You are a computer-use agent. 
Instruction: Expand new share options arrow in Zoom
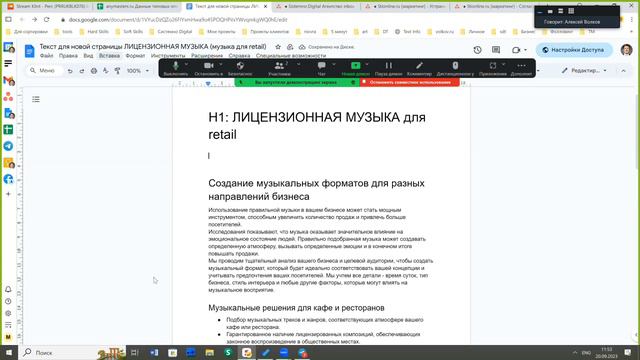click(367, 64)
